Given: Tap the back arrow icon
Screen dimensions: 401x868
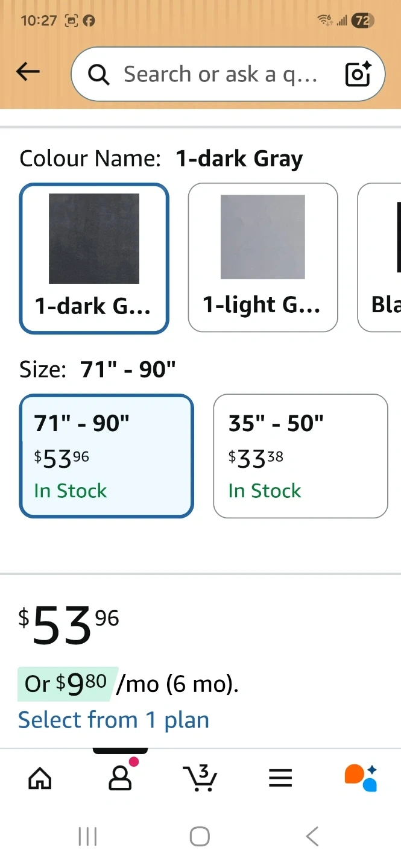Looking at the screenshot, I should pyautogui.click(x=28, y=72).
